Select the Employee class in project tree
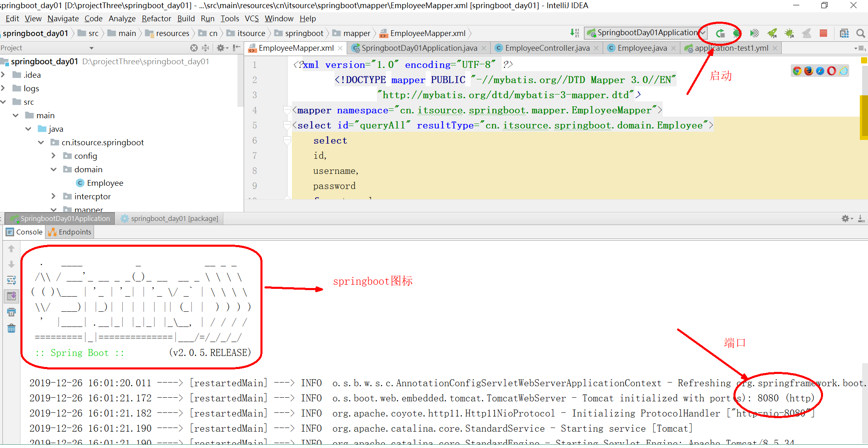Viewport: 868px width, 448px height. coord(105,183)
